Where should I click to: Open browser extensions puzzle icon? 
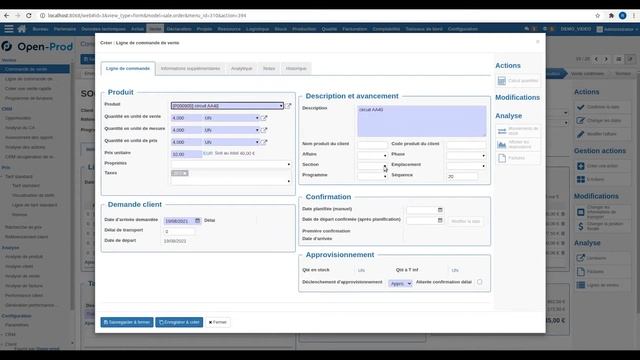tap(611, 16)
